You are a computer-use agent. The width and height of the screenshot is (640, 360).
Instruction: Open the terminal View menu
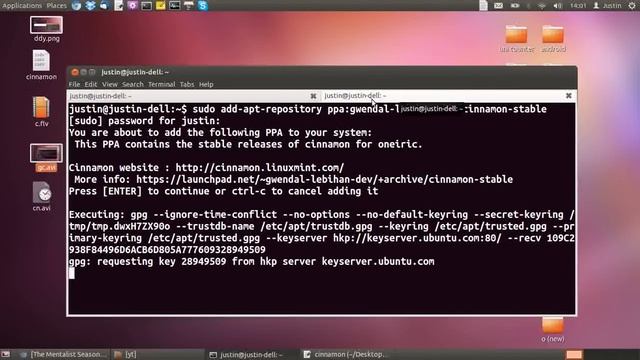pyautogui.click(x=110, y=84)
